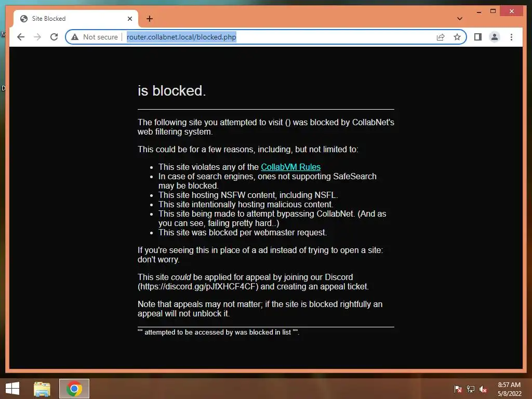This screenshot has width=532, height=399.
Task: Click the 'is blocked.' heading
Action: 171,90
